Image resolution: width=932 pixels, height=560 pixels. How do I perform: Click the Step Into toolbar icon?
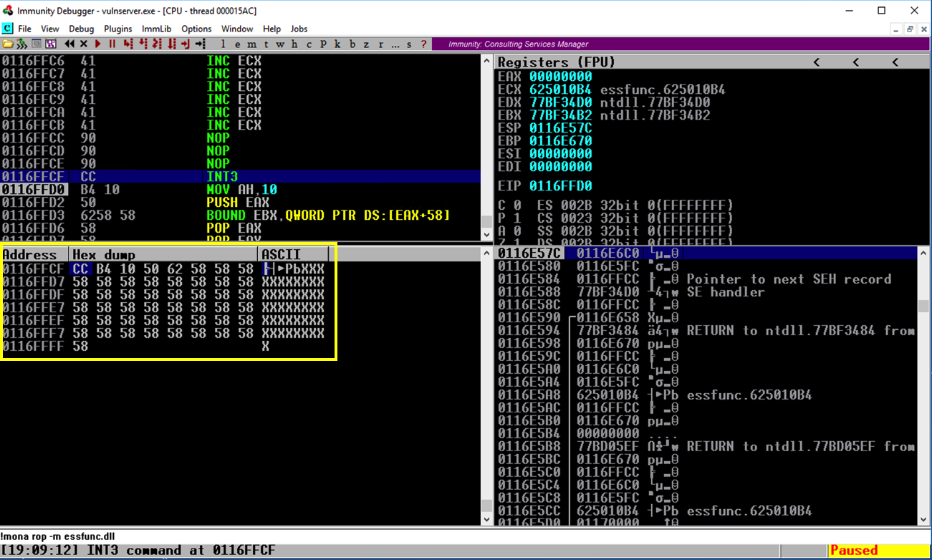coord(128,44)
